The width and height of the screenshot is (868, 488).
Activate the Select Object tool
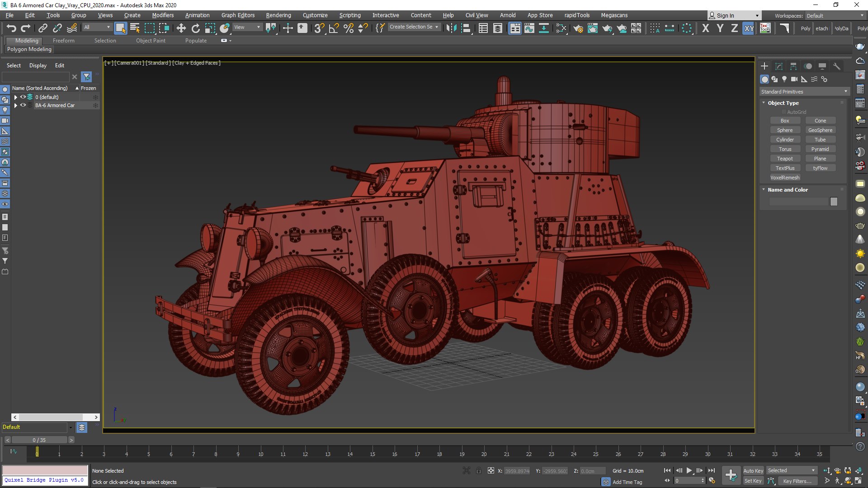[120, 28]
